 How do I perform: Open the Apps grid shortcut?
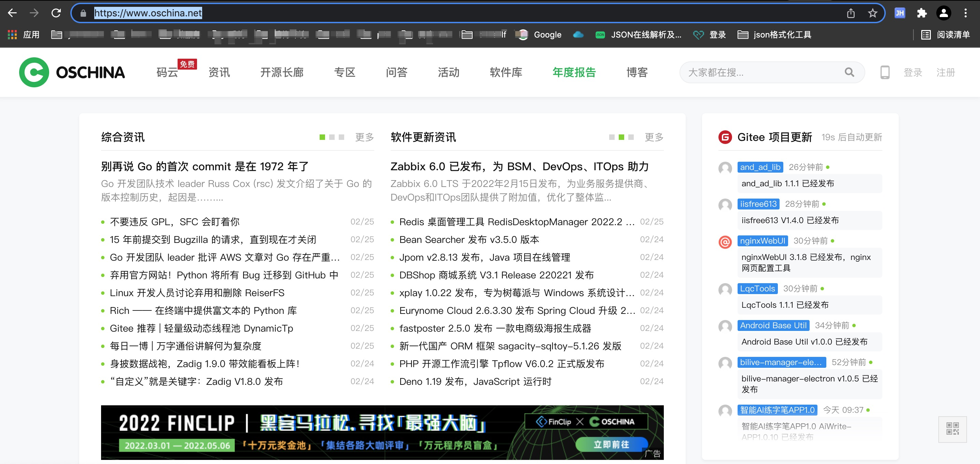click(24, 34)
